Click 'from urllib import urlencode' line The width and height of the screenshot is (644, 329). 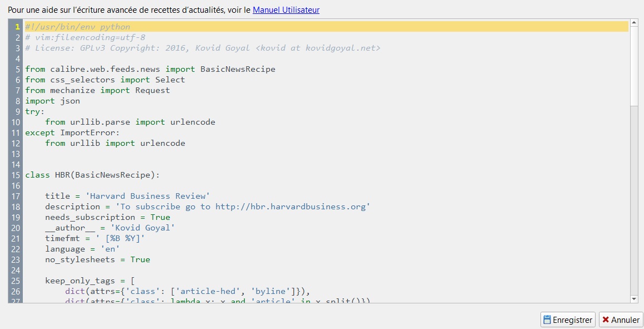pos(115,144)
